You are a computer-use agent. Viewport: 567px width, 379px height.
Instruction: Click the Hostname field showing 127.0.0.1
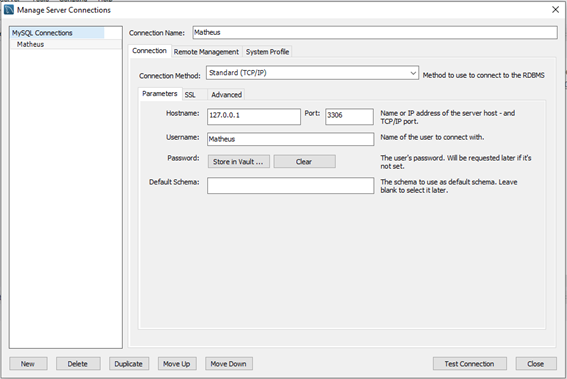click(254, 116)
